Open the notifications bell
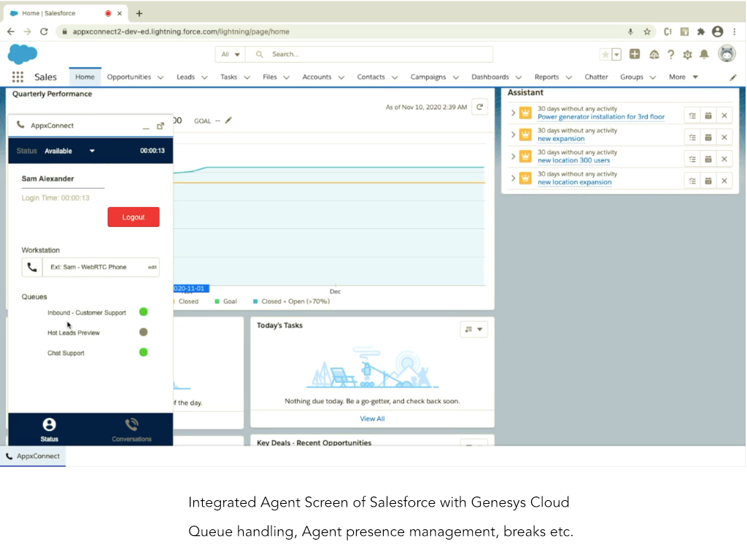This screenshot has width=747, height=560. pos(704,55)
